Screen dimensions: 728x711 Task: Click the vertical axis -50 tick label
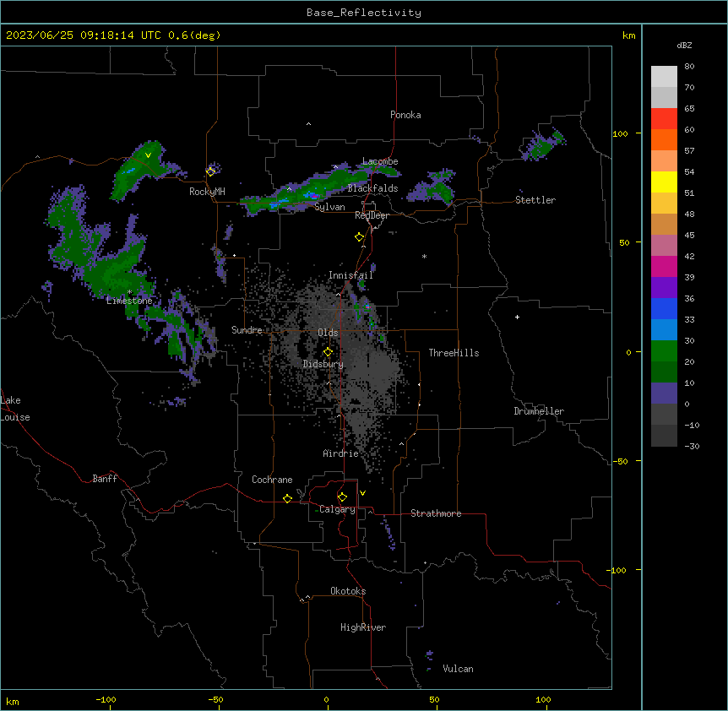coord(620,461)
